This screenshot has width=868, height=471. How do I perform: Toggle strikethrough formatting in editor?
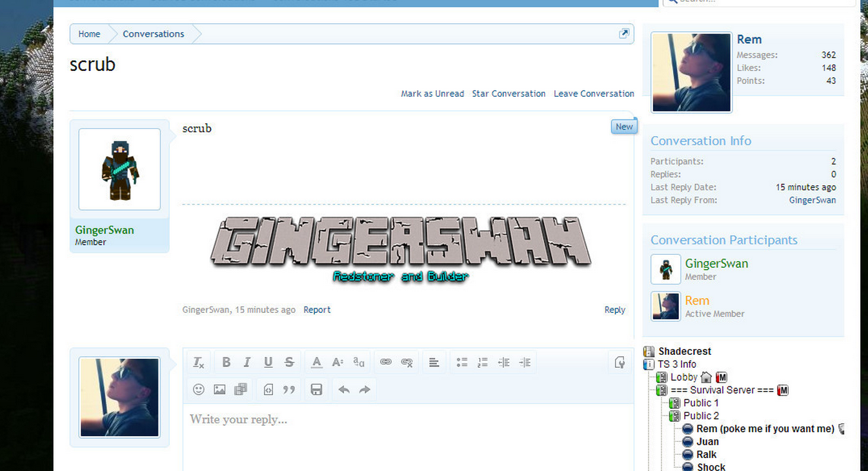pyautogui.click(x=289, y=363)
